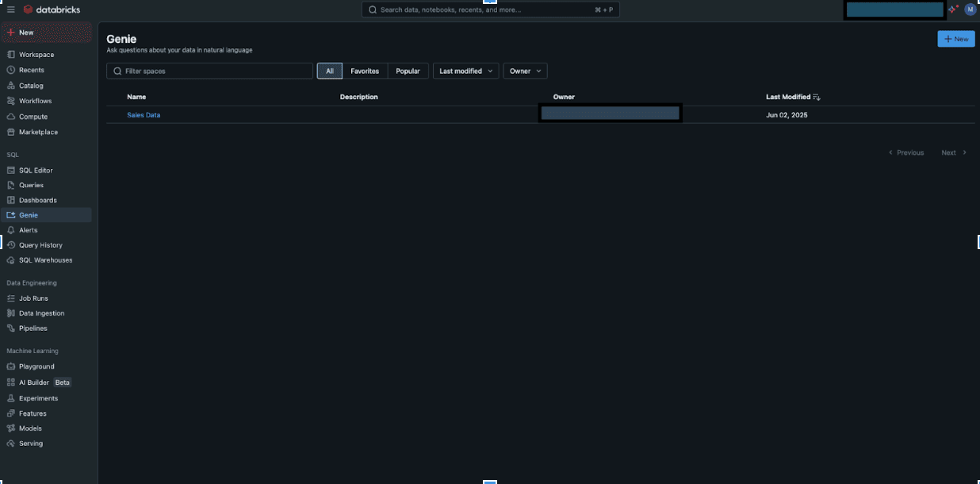Image resolution: width=980 pixels, height=484 pixels.
Task: Click the Beta badge next to AI Builder
Action: coord(62,382)
